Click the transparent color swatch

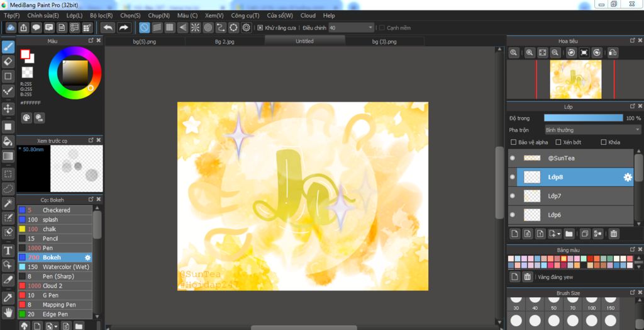[27, 72]
